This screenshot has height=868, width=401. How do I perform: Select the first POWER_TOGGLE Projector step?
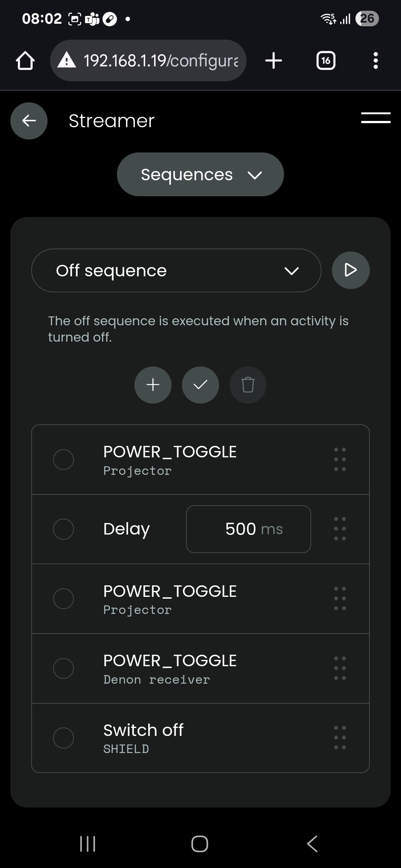click(x=63, y=460)
